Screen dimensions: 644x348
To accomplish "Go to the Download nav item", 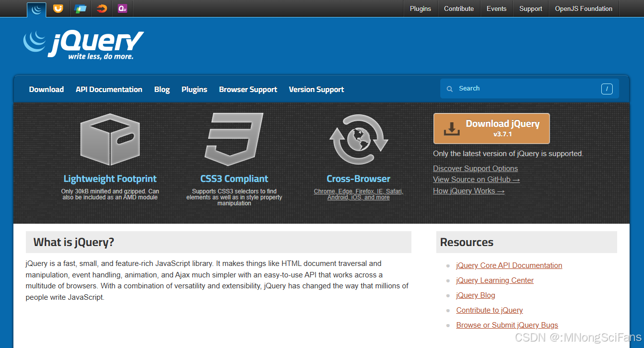I will (46, 89).
